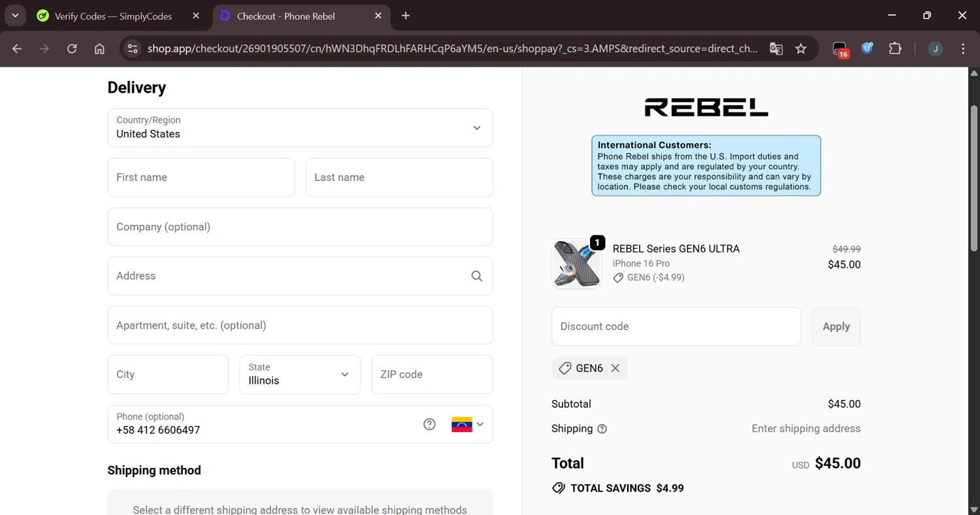Click the Enter shipping address text

click(x=806, y=429)
